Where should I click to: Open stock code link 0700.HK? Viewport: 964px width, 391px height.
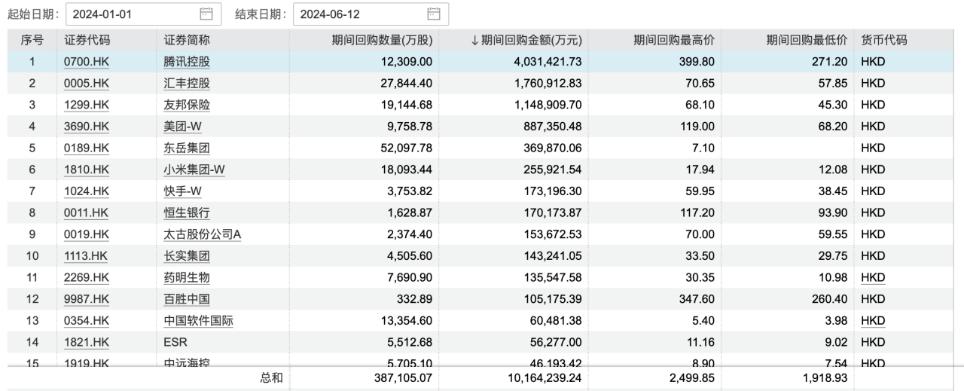pos(87,62)
